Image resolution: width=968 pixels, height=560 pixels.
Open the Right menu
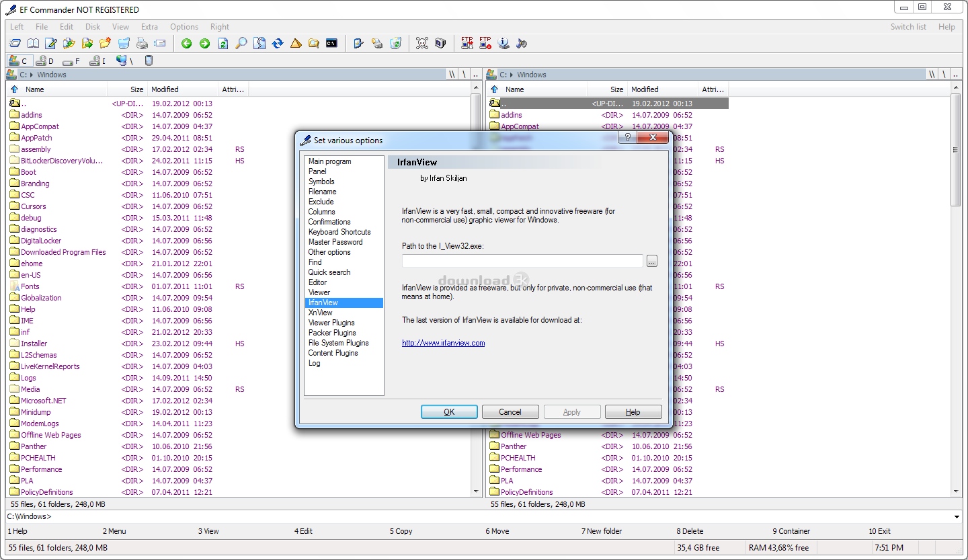[x=220, y=27]
